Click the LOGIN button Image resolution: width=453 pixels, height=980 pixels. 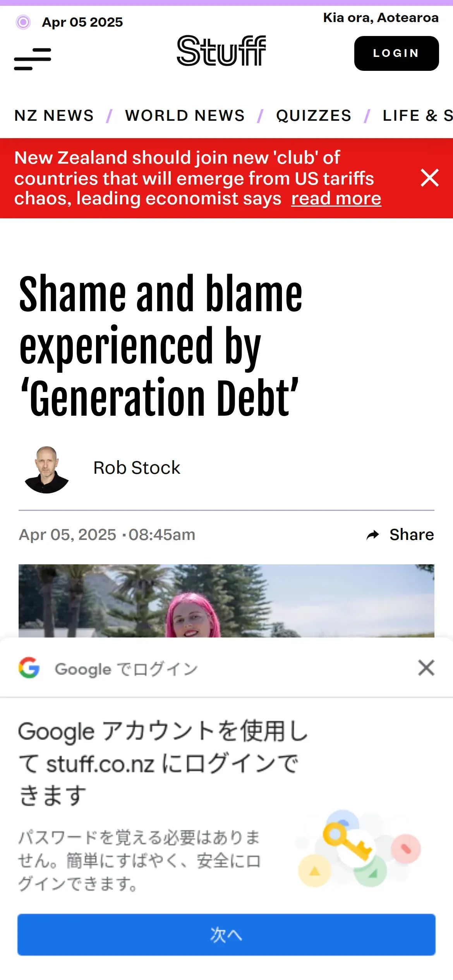(x=396, y=53)
